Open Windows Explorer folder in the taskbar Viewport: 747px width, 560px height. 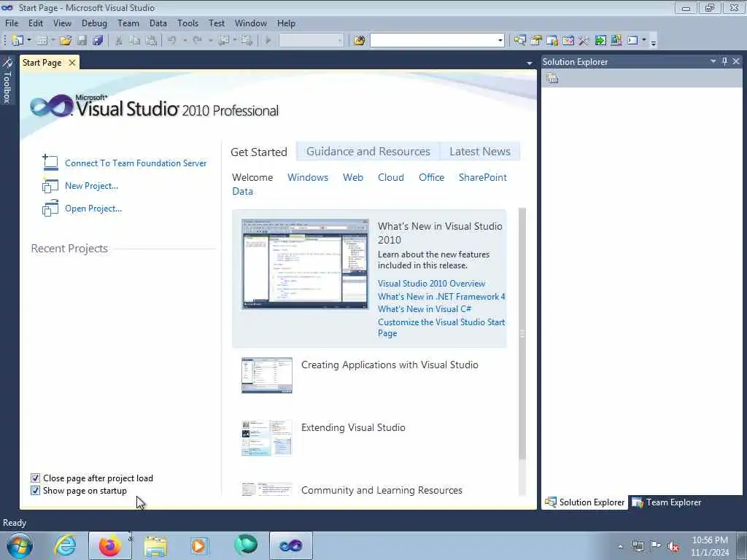[x=155, y=546]
